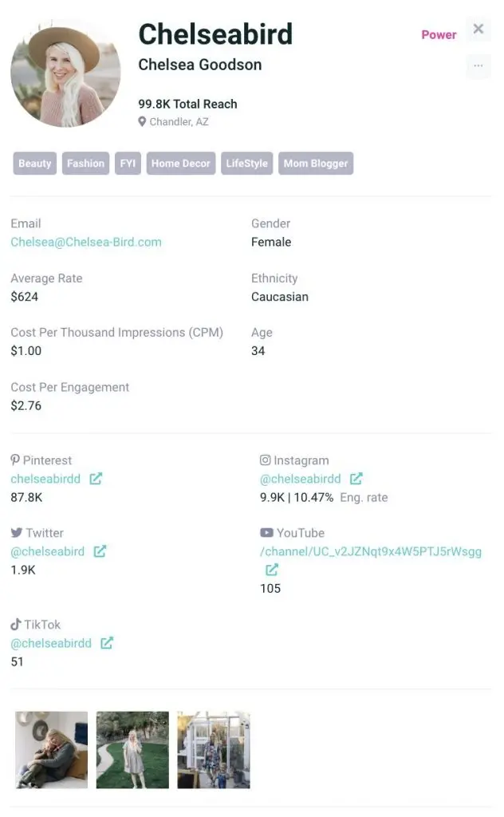This screenshot has width=504, height=817.
Task: Select the Beauty category tag
Action: [x=35, y=164]
